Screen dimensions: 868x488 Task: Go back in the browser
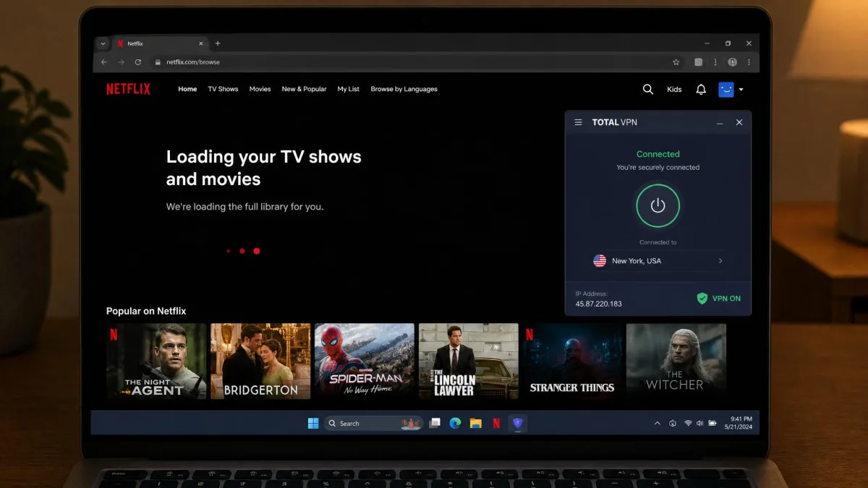click(x=104, y=62)
